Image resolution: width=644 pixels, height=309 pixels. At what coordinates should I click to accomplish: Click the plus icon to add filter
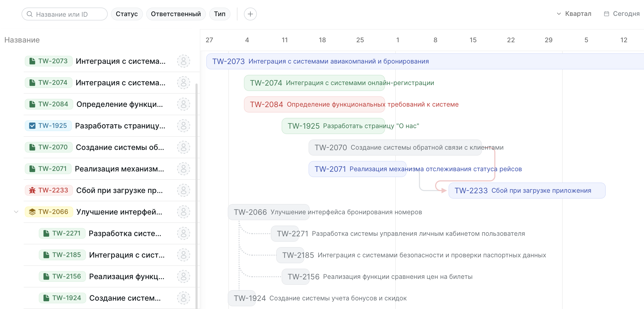click(250, 14)
